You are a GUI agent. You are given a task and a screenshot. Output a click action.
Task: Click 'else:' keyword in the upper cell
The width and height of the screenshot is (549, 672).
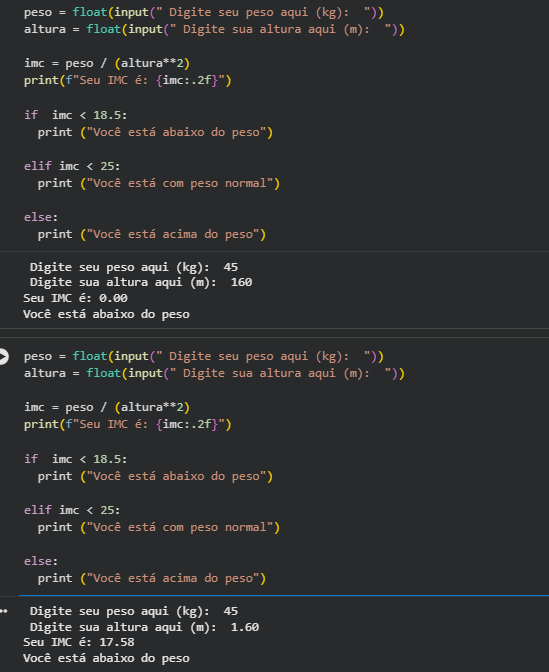click(x=41, y=217)
